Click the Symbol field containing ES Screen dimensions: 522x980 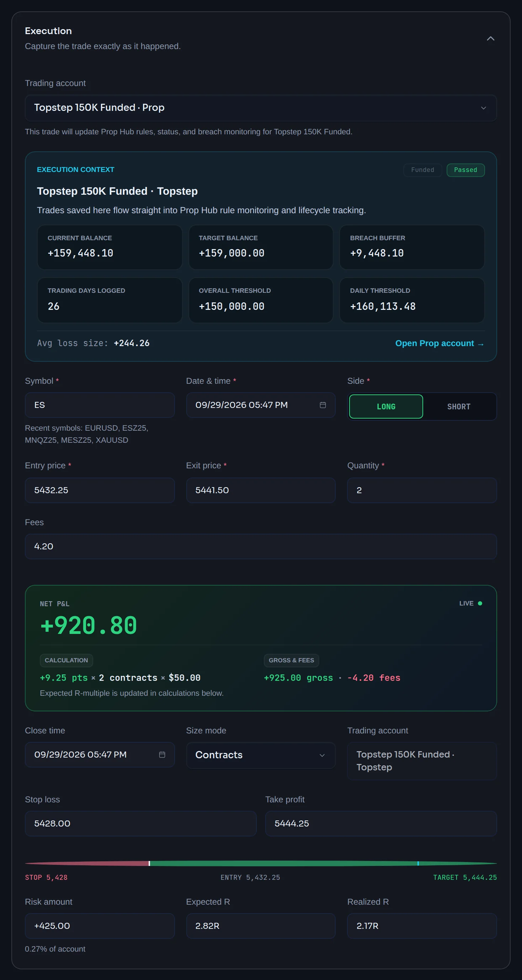[x=100, y=405]
